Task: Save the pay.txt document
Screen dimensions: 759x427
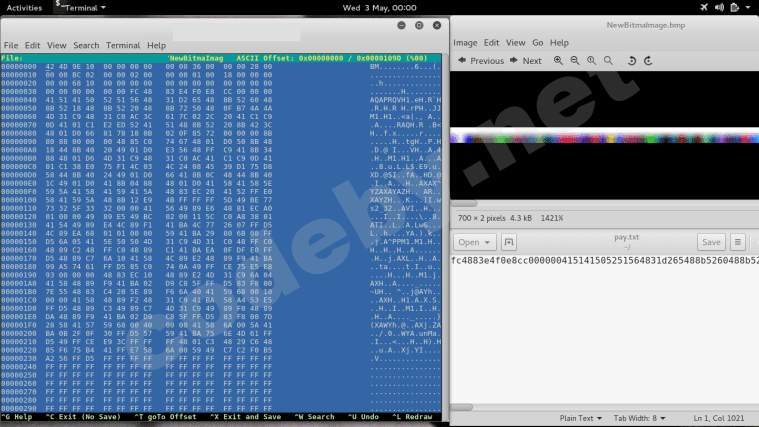Action: (711, 242)
